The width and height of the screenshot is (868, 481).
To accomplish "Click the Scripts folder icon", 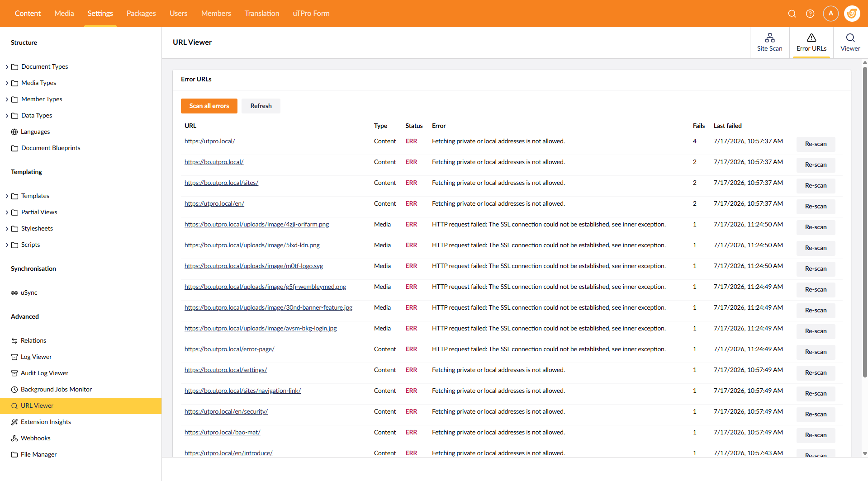I will click(x=14, y=245).
